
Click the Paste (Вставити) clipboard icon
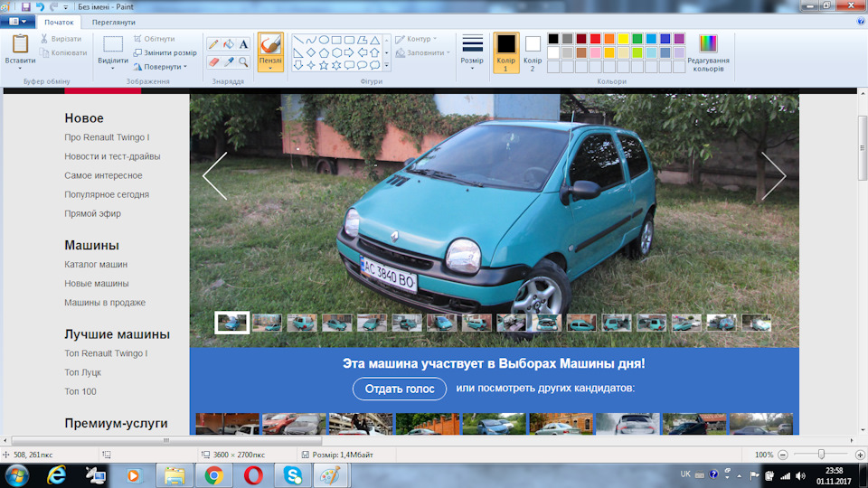20,44
